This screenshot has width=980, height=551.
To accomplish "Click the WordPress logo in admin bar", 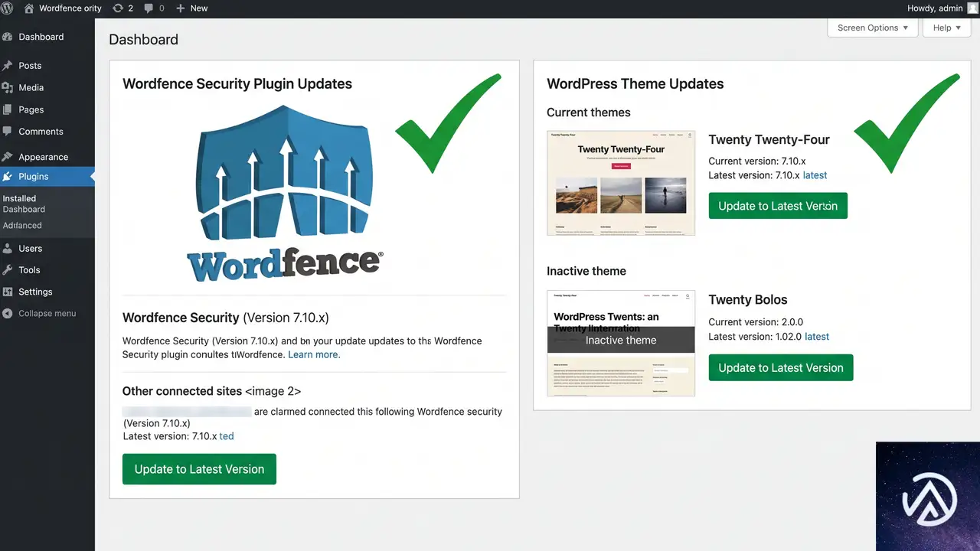I will [7, 8].
